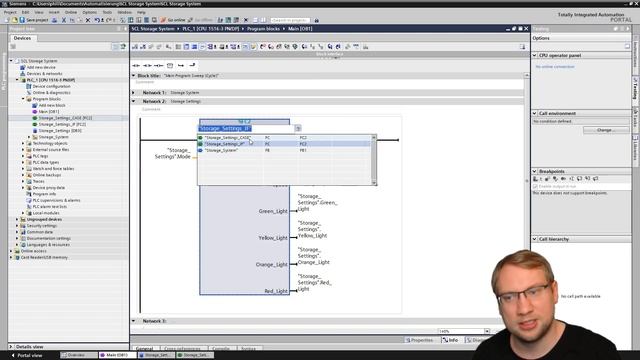The height and width of the screenshot is (360, 640).
Task: Choose "Storage_Settings_CASE" from the autocomplete list
Action: 284,138
